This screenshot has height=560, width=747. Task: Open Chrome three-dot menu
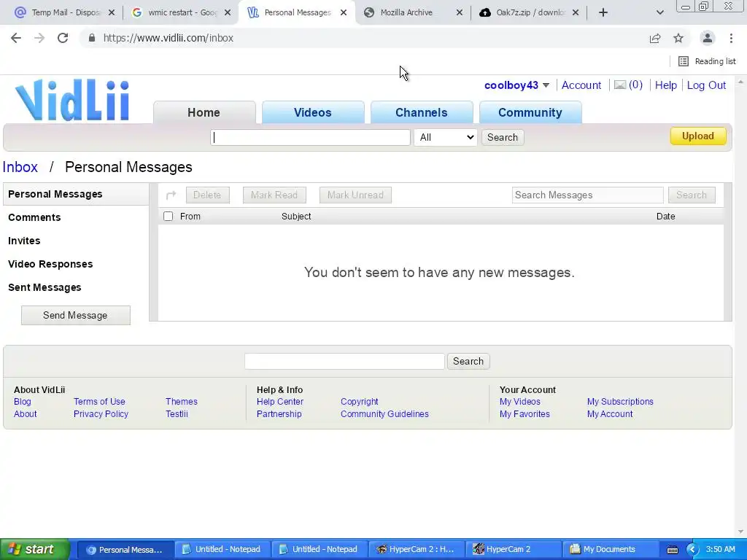coord(731,38)
